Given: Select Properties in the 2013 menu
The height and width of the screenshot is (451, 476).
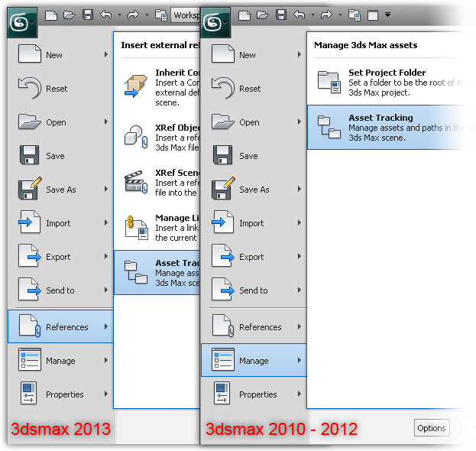Looking at the screenshot, I should pyautogui.click(x=60, y=394).
